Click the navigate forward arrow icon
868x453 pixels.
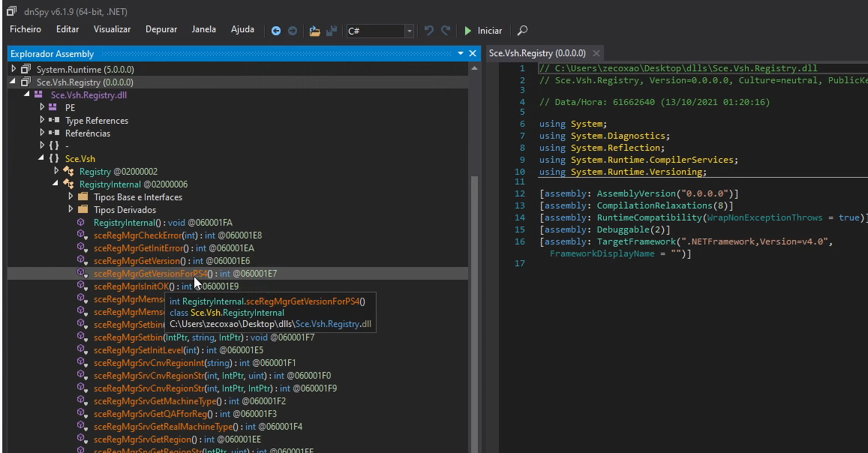293,31
